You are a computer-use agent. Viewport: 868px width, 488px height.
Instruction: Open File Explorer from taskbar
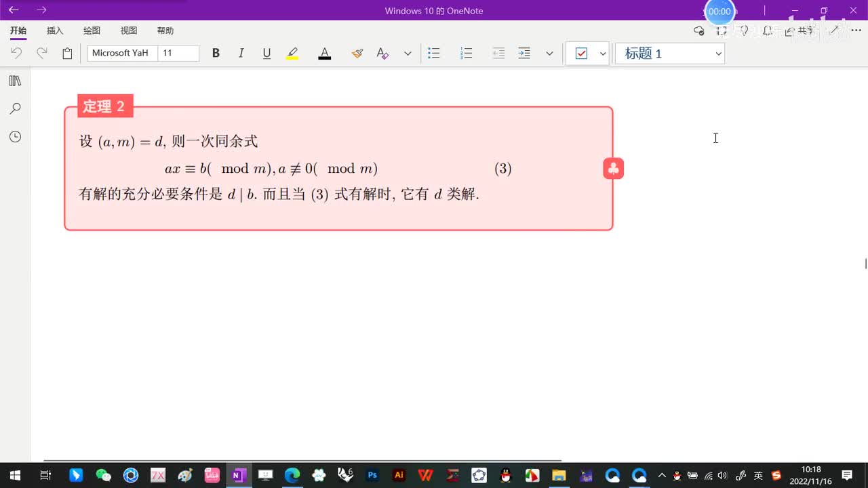coord(559,476)
